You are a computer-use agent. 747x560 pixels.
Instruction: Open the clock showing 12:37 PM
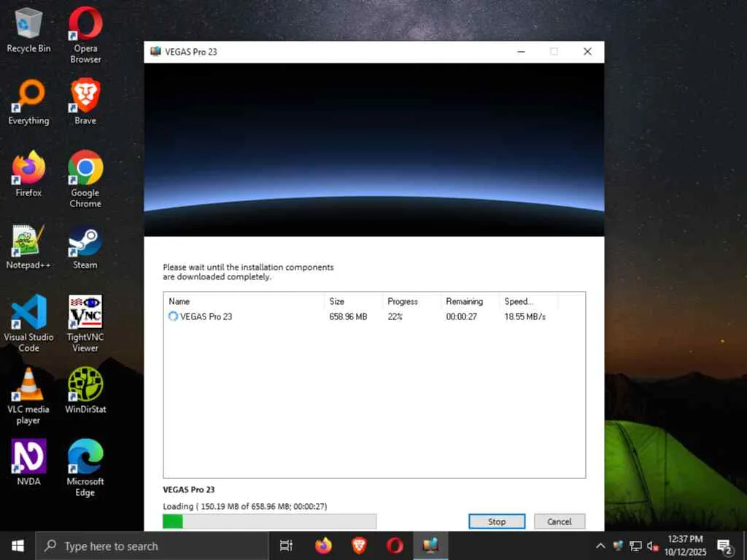tap(685, 545)
